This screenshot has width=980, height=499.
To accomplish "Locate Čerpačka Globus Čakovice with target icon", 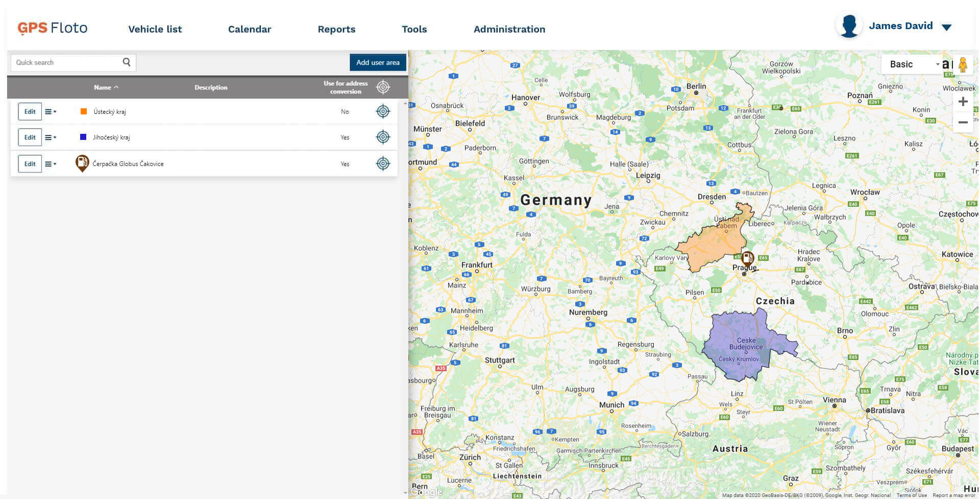I will point(383,163).
